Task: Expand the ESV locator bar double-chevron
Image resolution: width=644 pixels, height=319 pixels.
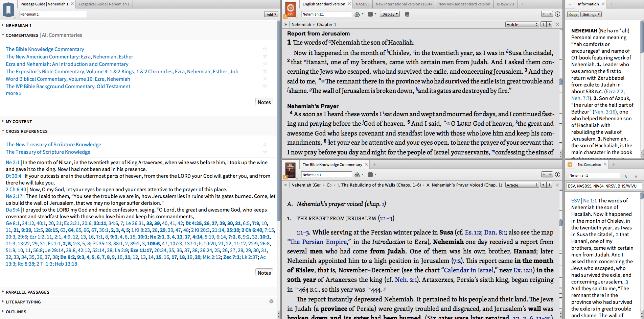Action: coord(285,25)
